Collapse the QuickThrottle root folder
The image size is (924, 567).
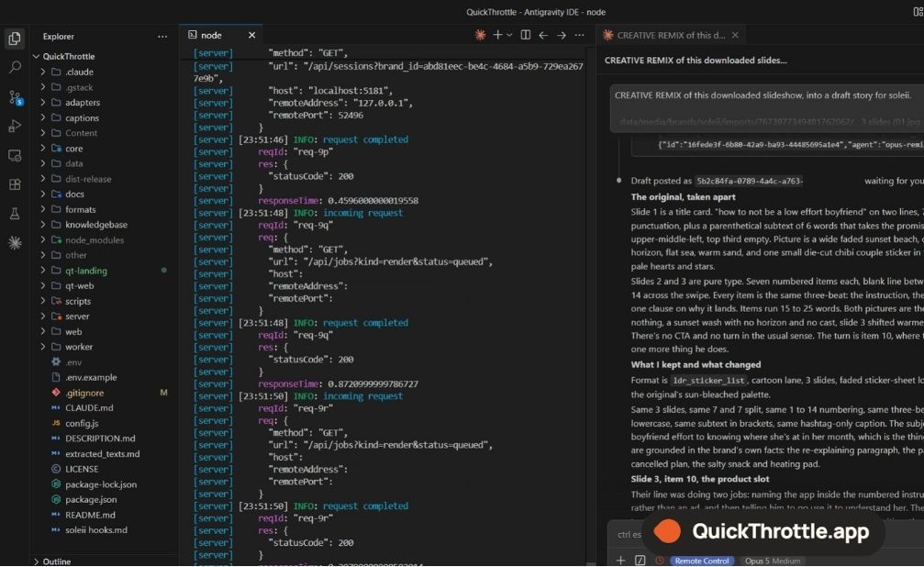[x=36, y=57]
